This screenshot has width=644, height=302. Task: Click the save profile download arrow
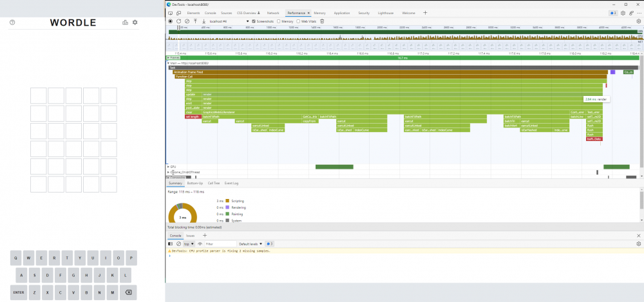tap(204, 21)
